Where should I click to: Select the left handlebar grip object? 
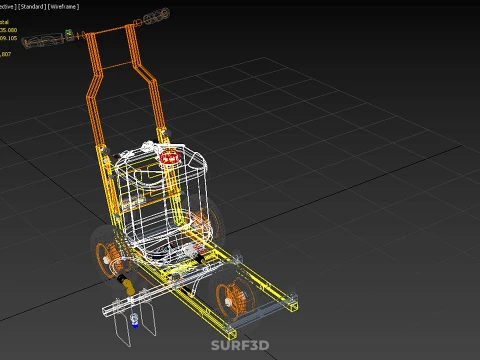pyautogui.click(x=43, y=40)
